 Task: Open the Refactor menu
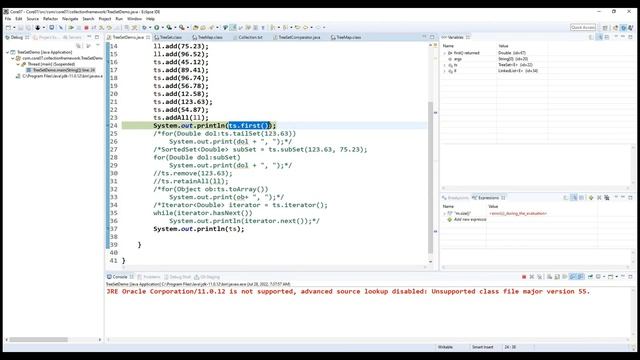pos(51,19)
